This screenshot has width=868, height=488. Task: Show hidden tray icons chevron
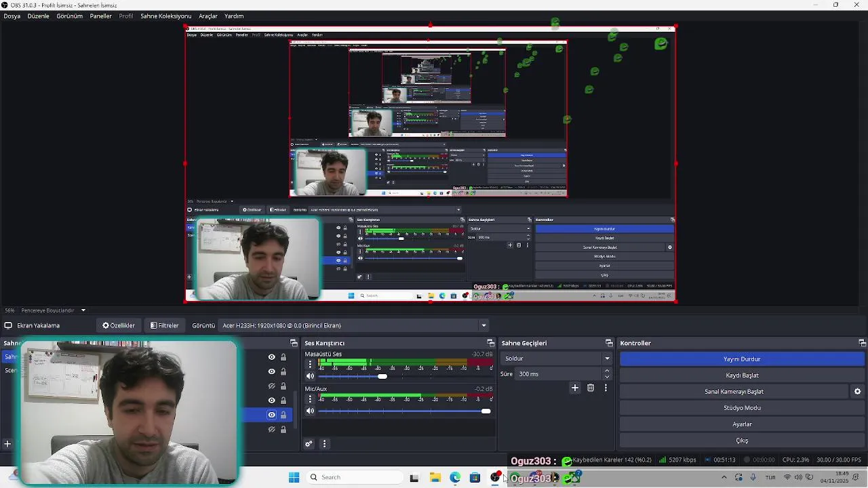tap(724, 477)
